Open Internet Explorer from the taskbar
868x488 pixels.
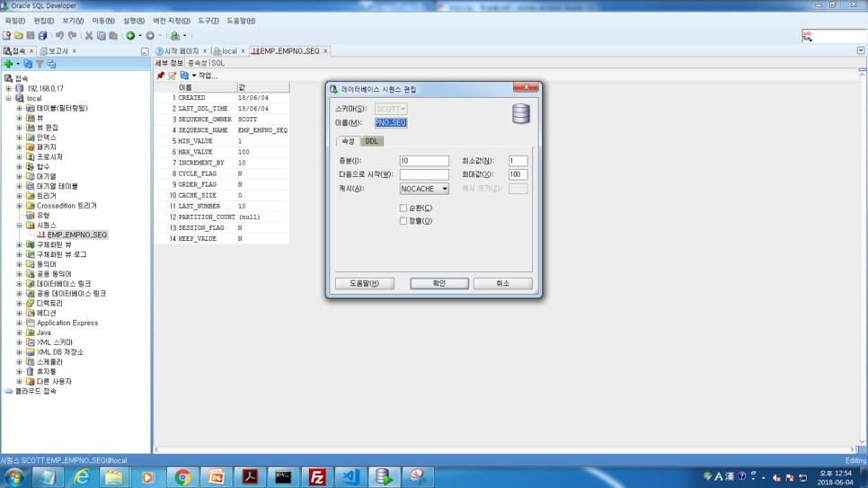(x=82, y=477)
